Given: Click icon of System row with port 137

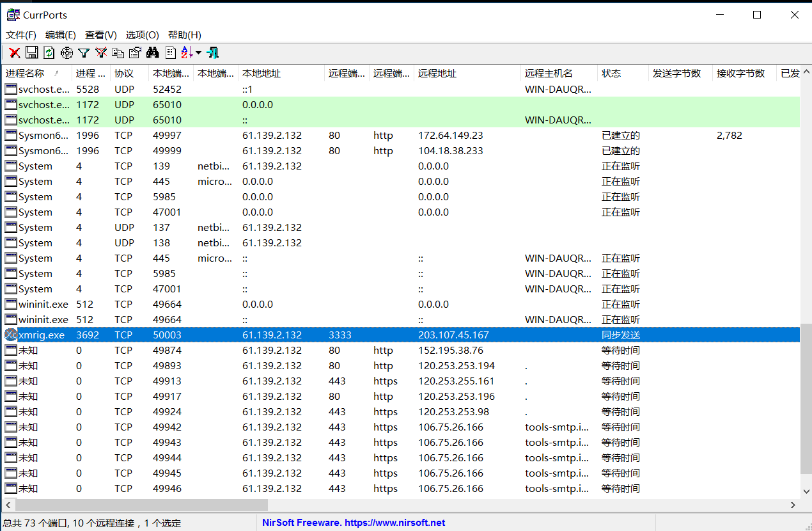Looking at the screenshot, I should pyautogui.click(x=11, y=228).
